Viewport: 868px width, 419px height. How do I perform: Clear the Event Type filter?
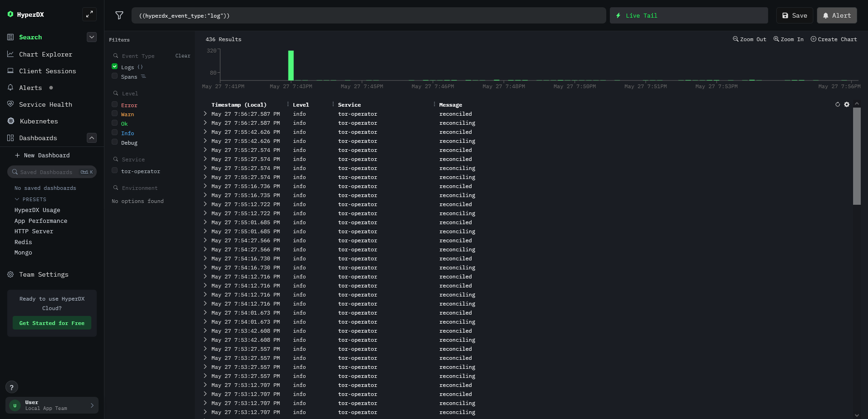click(183, 56)
